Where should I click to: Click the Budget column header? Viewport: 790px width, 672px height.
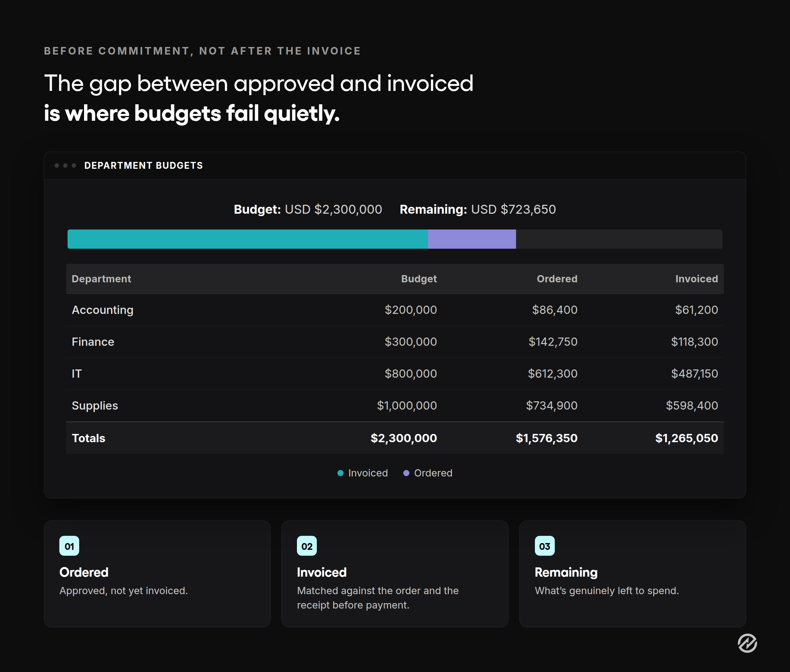[x=419, y=279]
